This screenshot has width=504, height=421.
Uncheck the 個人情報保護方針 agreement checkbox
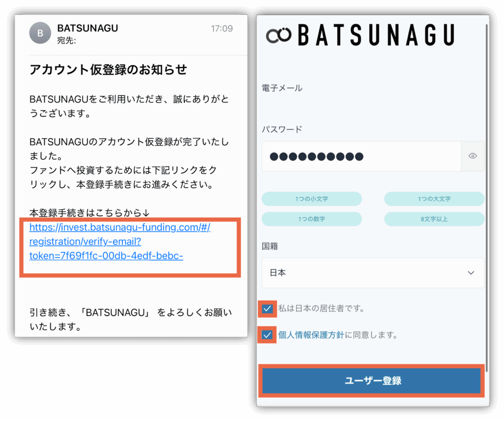[267, 335]
